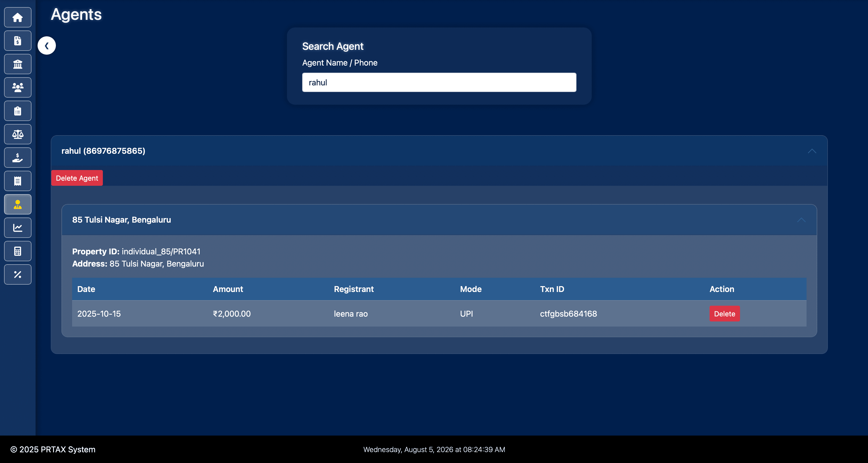Click the Agents page heading
Viewport: 868px width, 463px height.
click(76, 14)
